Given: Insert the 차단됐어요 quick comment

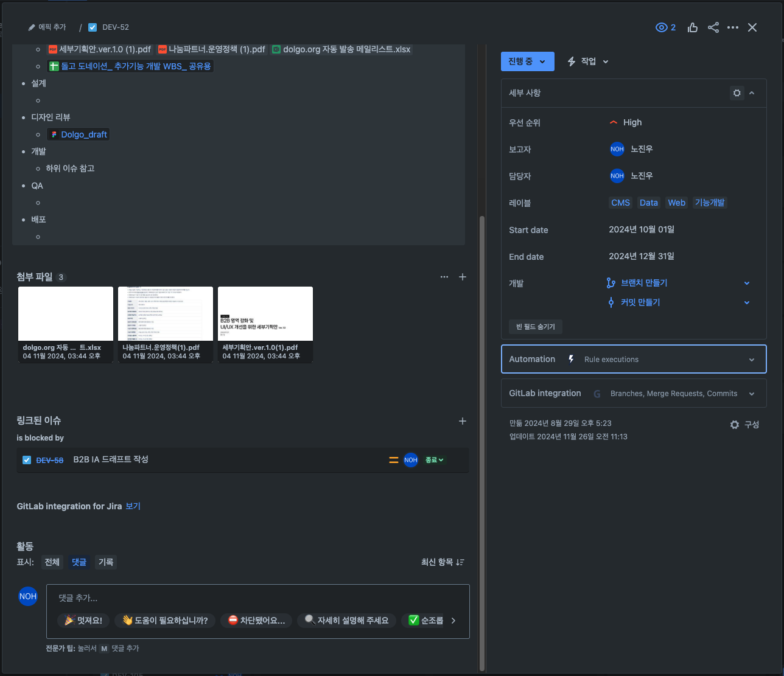Looking at the screenshot, I should (x=256, y=621).
